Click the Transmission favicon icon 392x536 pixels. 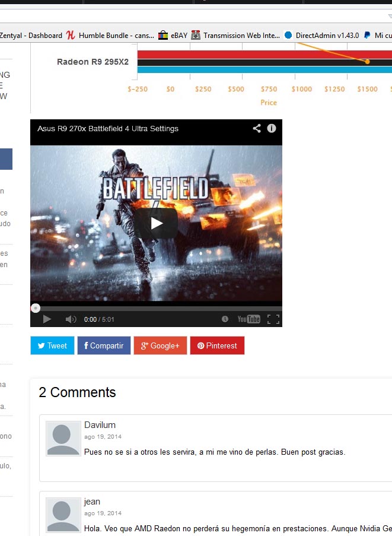196,35
